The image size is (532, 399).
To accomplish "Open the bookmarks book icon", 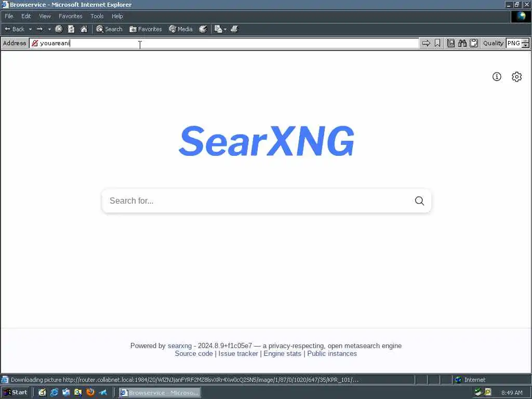I will coord(451,43).
